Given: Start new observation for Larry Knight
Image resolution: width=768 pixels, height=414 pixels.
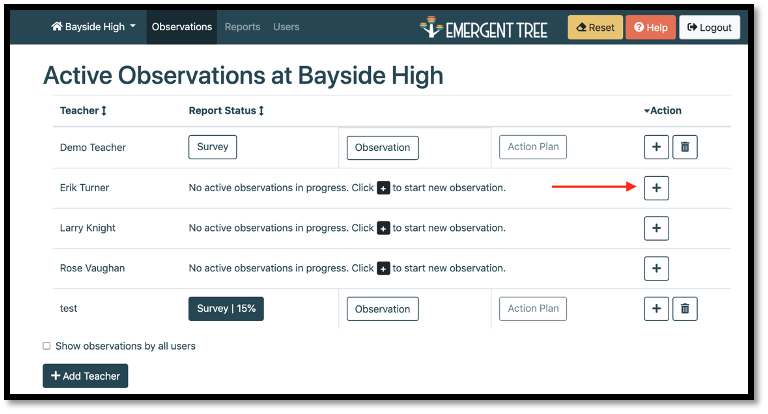Looking at the screenshot, I should (656, 228).
